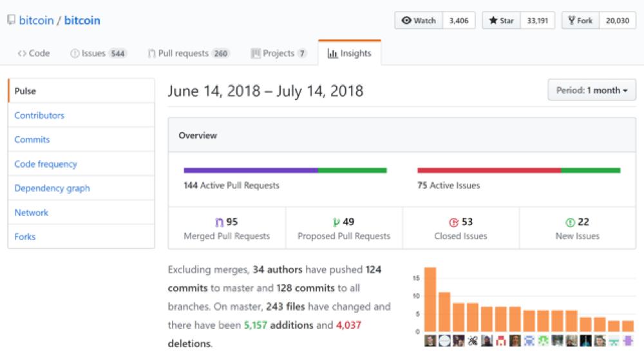This screenshot has height=363, width=644.
Task: Fork the bitcoin repository
Action: click(x=580, y=21)
